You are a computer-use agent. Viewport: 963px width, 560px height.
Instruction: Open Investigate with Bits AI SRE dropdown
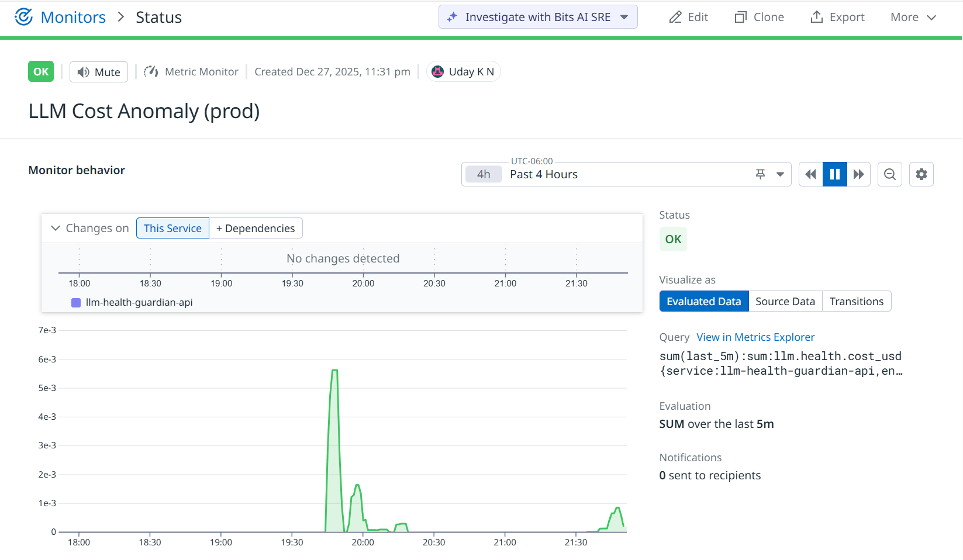(x=624, y=17)
